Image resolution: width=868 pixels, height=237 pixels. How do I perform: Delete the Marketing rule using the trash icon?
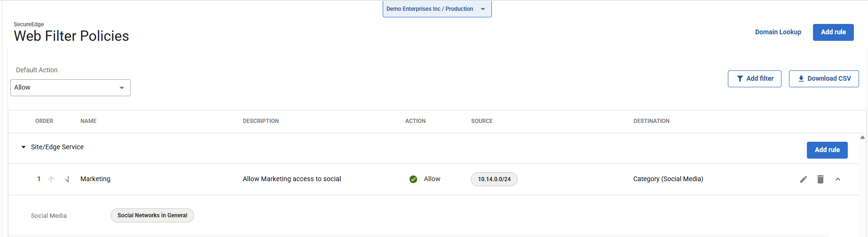820,179
